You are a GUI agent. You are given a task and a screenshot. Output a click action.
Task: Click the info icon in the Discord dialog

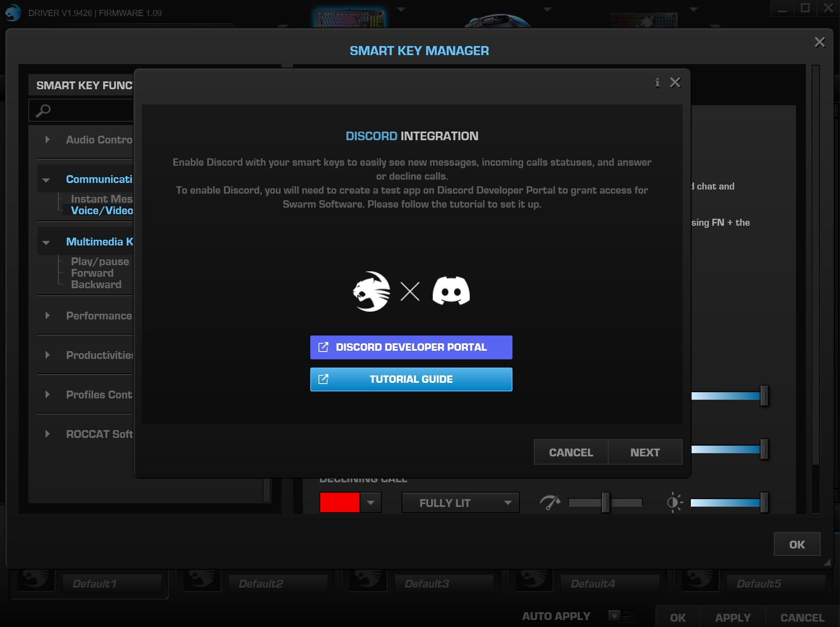tap(657, 83)
